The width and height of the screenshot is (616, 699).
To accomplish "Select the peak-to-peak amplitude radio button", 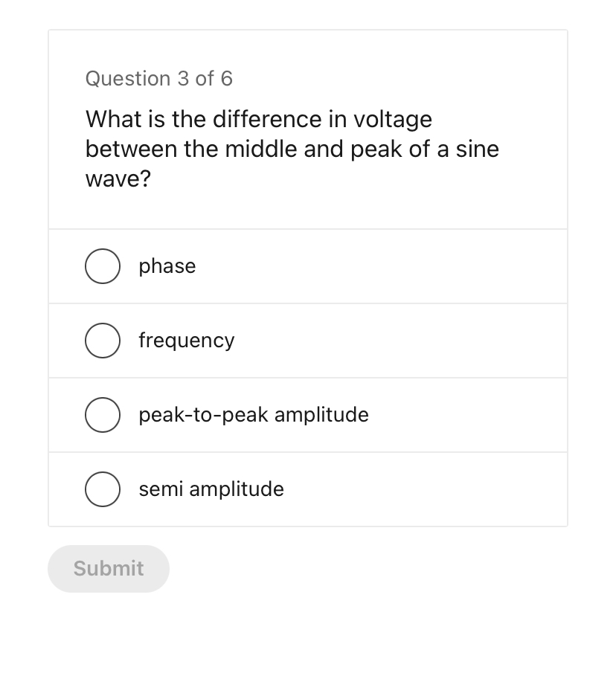I will (x=103, y=415).
